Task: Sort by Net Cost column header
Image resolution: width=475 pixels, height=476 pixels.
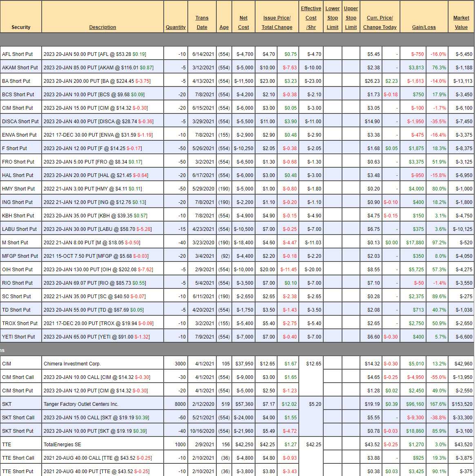Action: 243,22
